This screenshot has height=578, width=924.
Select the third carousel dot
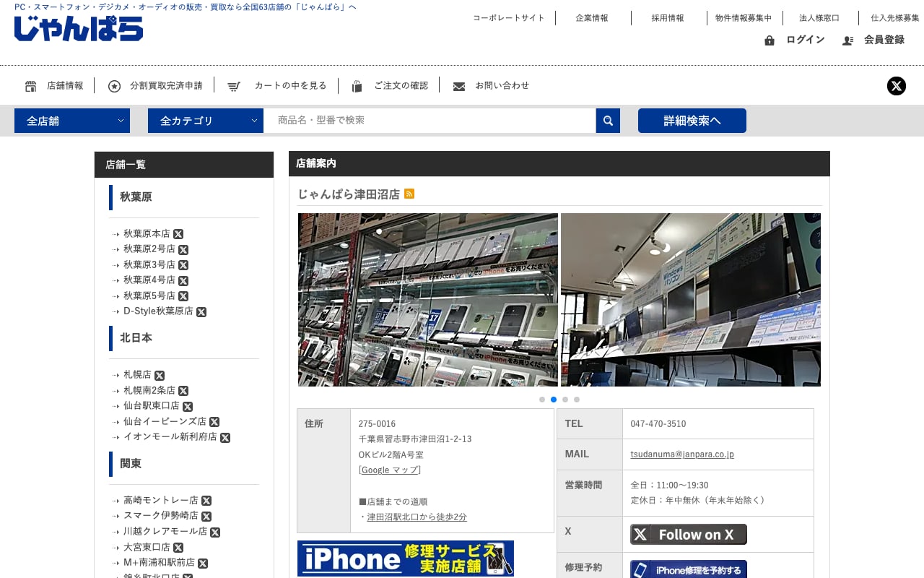[565, 400]
